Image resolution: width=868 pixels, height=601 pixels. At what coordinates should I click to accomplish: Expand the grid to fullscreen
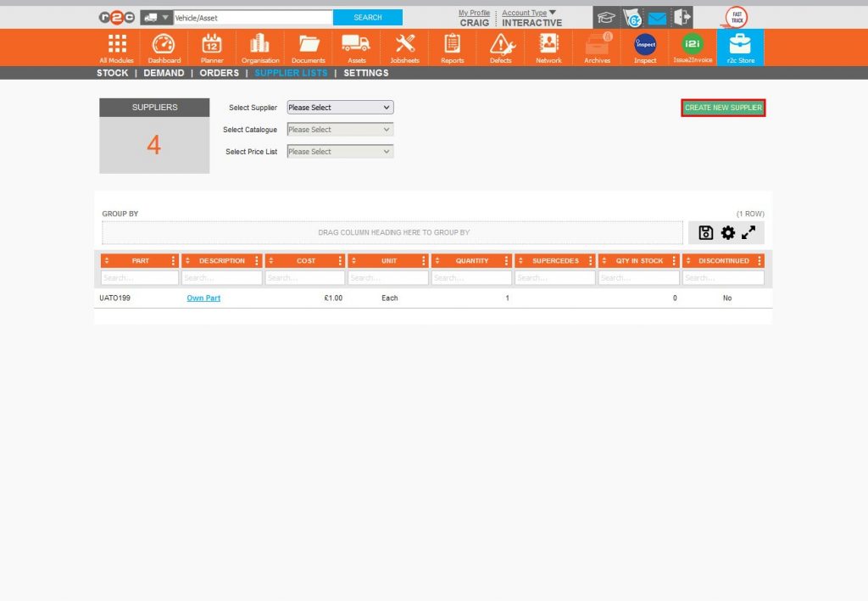(749, 233)
